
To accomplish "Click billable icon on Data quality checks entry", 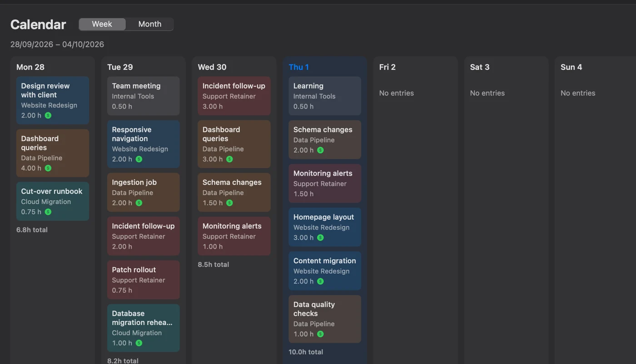I will 320,334.
